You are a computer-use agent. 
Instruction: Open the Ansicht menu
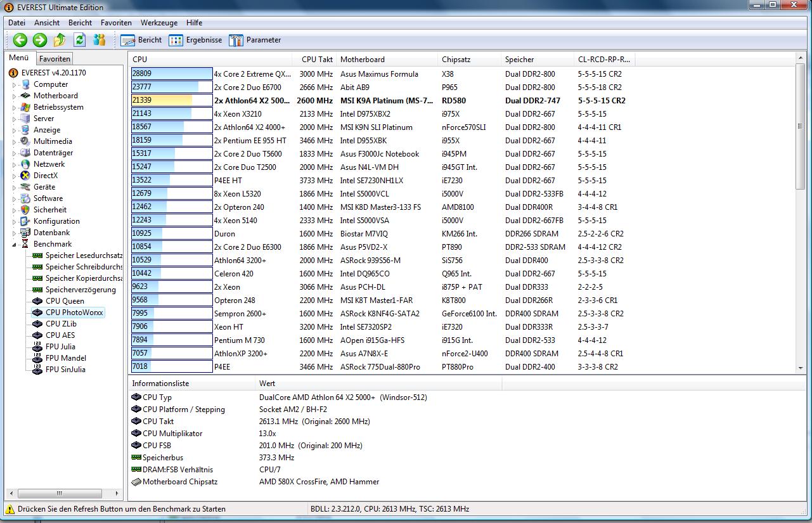47,23
